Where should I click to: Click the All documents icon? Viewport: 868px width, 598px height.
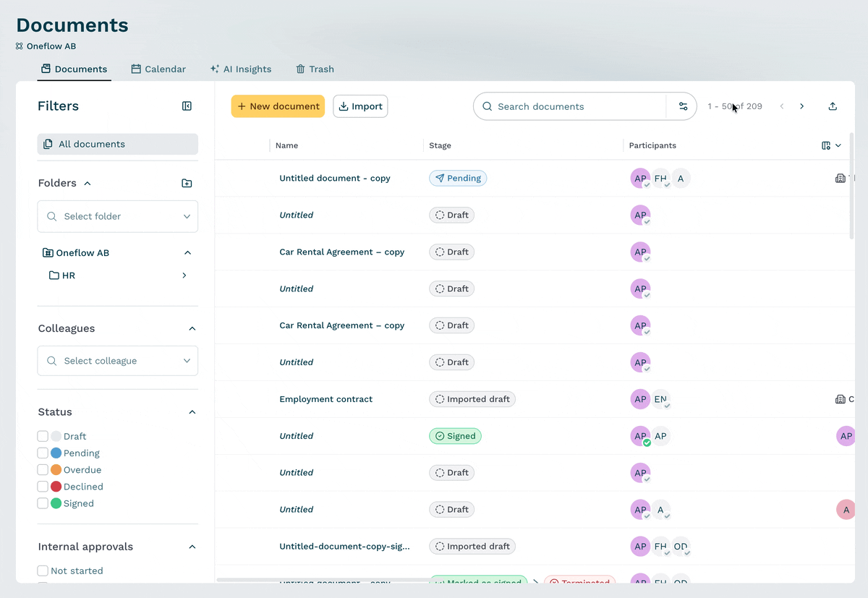pos(48,144)
